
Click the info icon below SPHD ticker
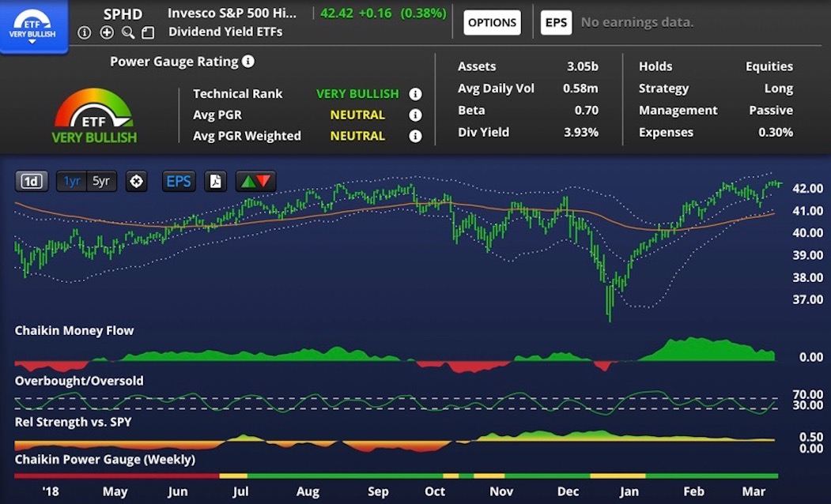85,32
